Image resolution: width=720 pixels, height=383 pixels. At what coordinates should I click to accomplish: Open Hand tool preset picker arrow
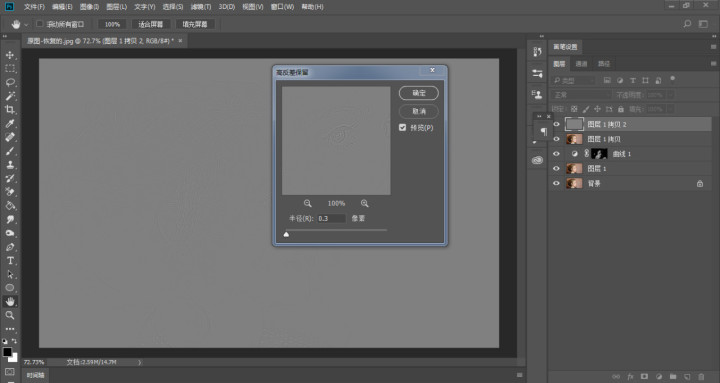26,24
